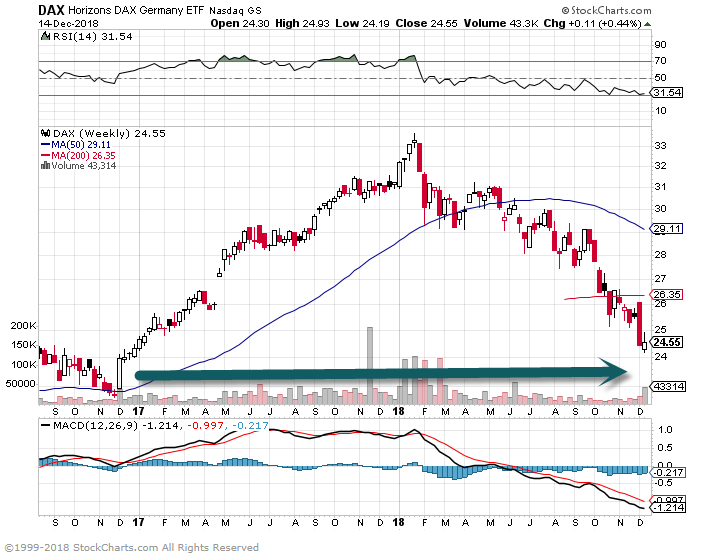Click the DAX (Weekly) 24.55 legend label

(x=109, y=133)
